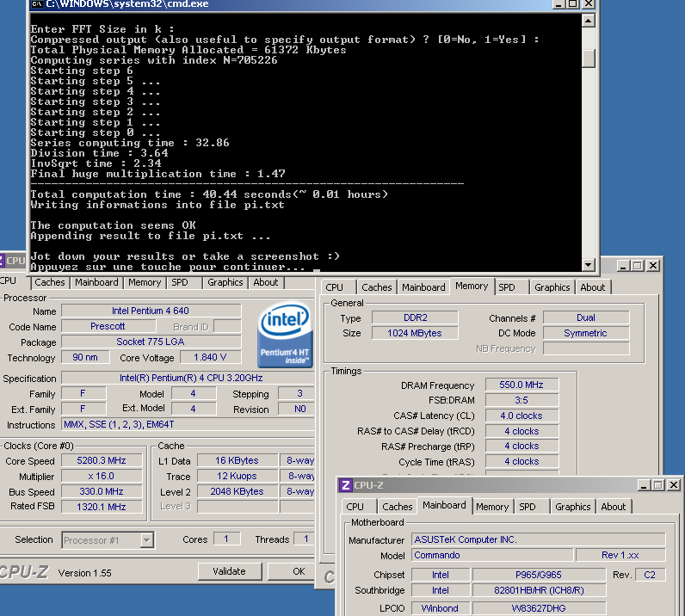Maximize the cmd.exe window
Image resolution: width=685 pixels, height=616 pixels.
click(573, 4)
